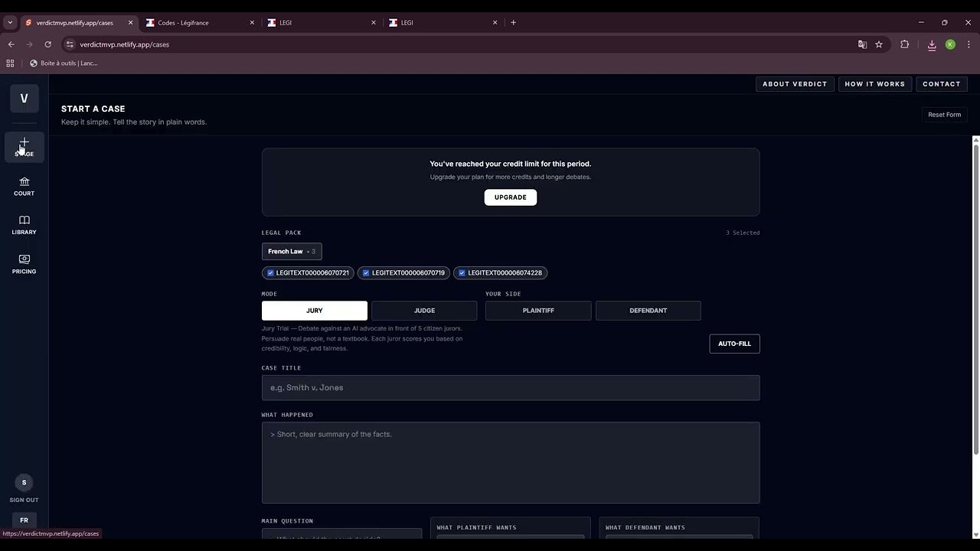980x551 pixels.
Task: Select Judge mode
Action: tap(424, 311)
